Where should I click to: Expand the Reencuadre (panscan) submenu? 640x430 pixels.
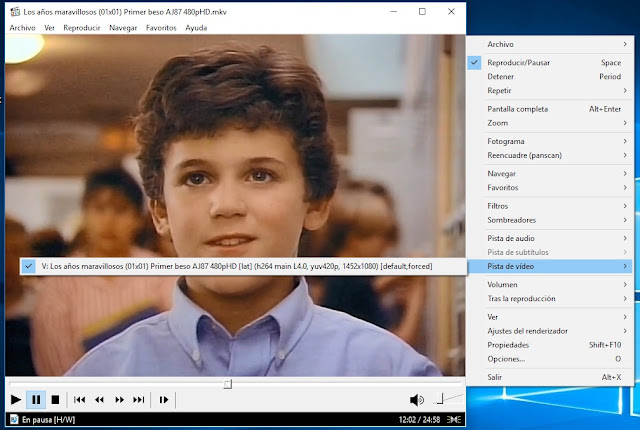[550, 155]
